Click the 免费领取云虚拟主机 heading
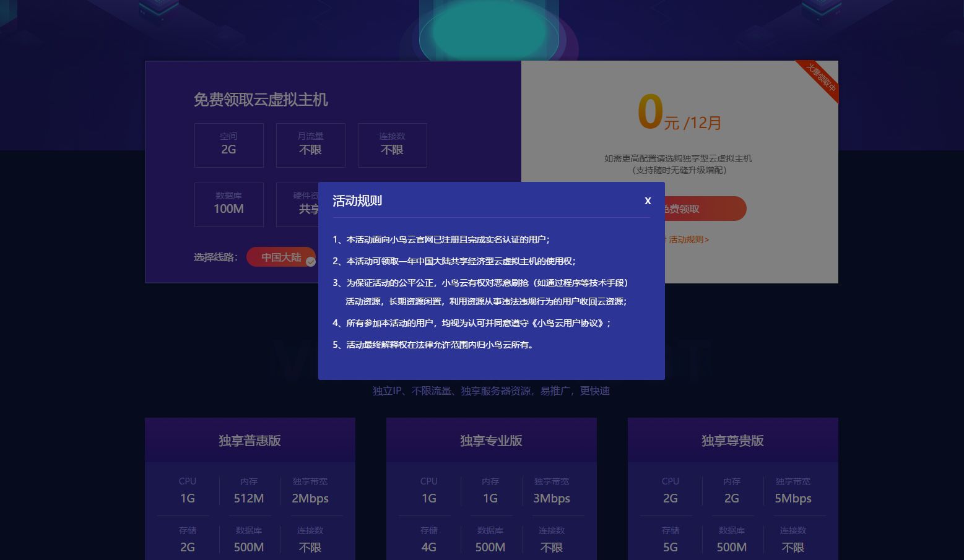The image size is (964, 560). [261, 100]
